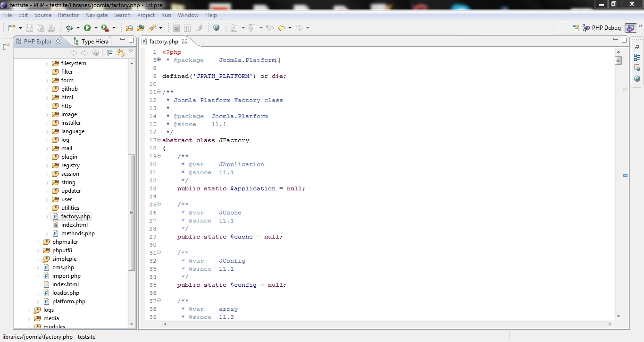Click the Back yellow arrow icon
This screenshot has height=342, width=644.
coord(281,28)
